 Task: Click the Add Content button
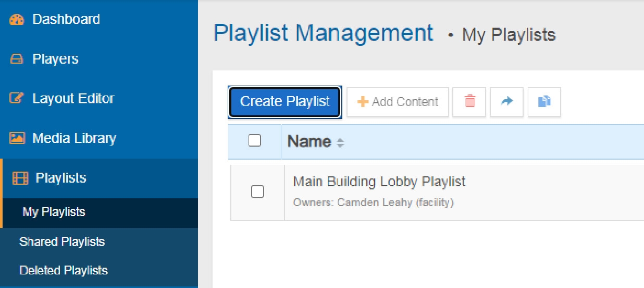click(398, 102)
